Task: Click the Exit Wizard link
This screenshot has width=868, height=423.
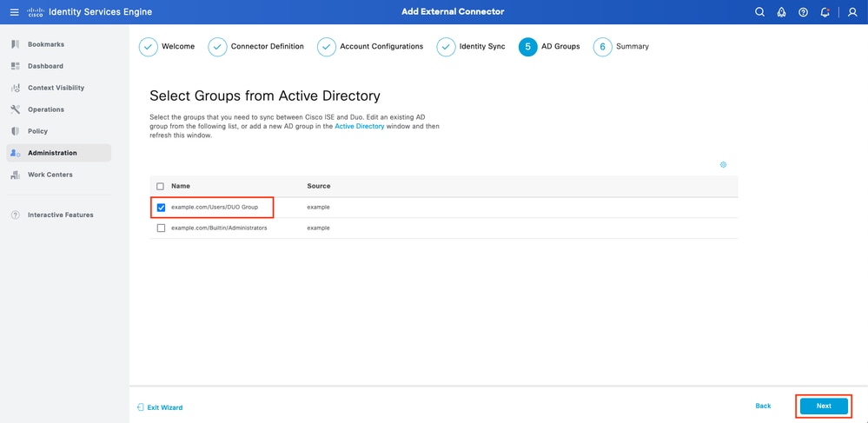Action: click(x=164, y=407)
